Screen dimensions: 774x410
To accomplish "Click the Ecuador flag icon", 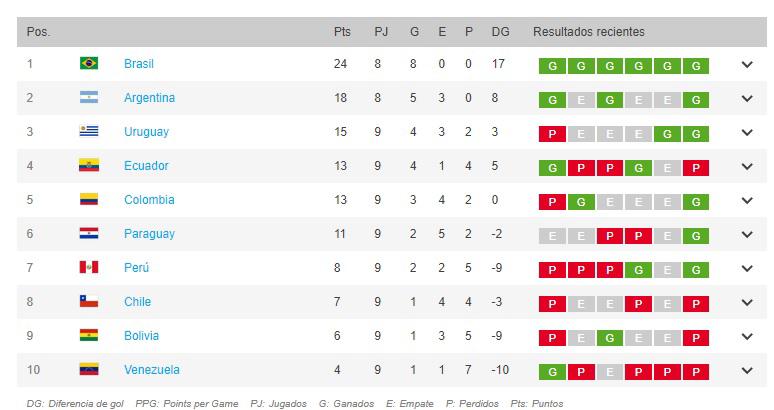I will click(x=88, y=166).
